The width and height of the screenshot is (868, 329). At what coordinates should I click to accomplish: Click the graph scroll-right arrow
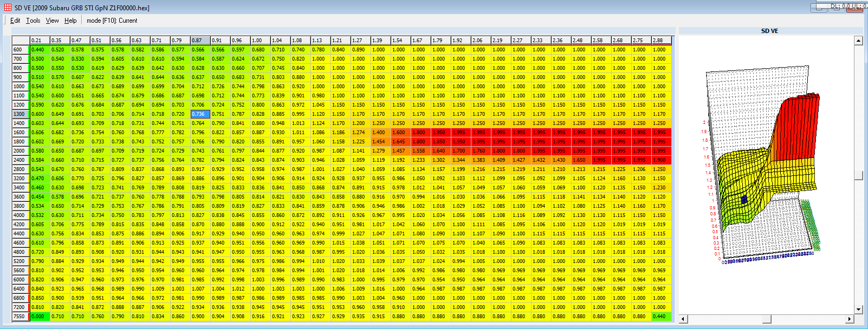click(849, 319)
